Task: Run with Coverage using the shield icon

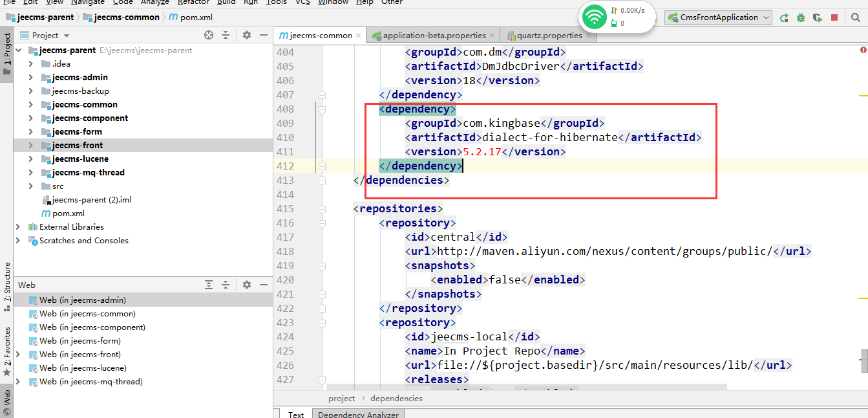Action: pos(818,18)
